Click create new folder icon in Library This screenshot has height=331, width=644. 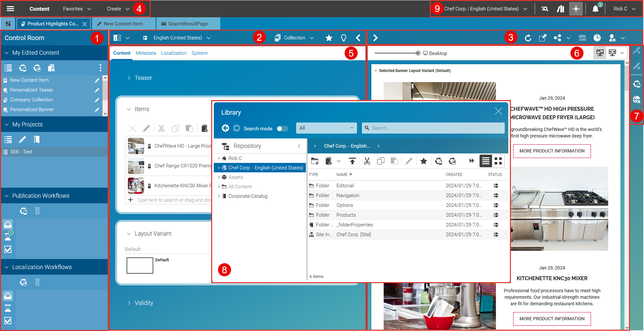pos(315,161)
